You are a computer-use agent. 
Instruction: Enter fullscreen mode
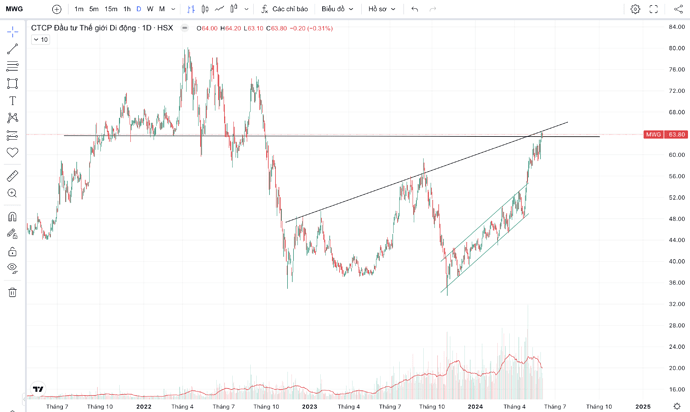tap(654, 9)
